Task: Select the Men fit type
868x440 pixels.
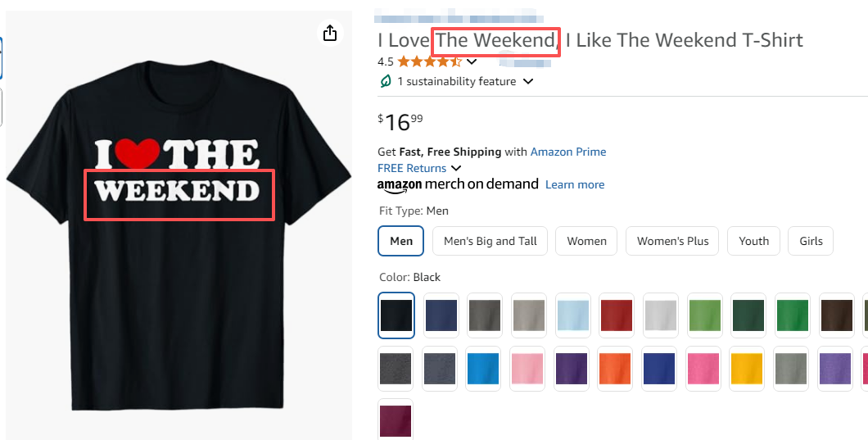Action: coord(401,241)
